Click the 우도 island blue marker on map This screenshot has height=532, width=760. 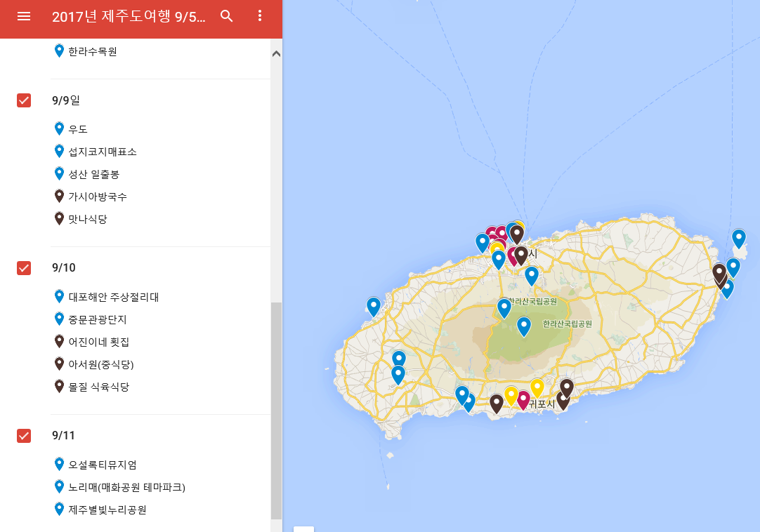(738, 239)
